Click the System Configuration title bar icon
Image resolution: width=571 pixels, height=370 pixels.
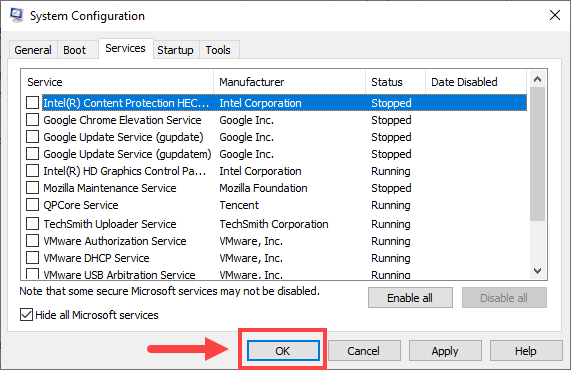pyautogui.click(x=16, y=15)
